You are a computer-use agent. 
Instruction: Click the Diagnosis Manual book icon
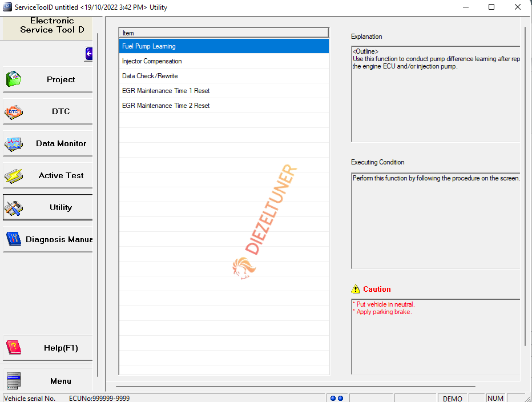coord(14,239)
